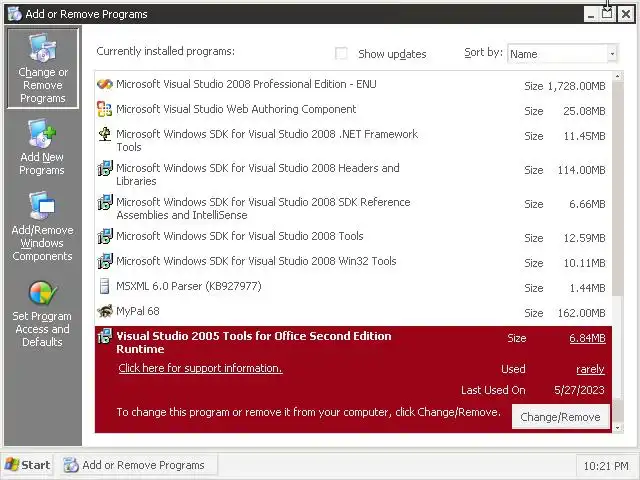Click Visual Studio 2005 Tools for Office icon
The height and width of the screenshot is (480, 640).
105,336
